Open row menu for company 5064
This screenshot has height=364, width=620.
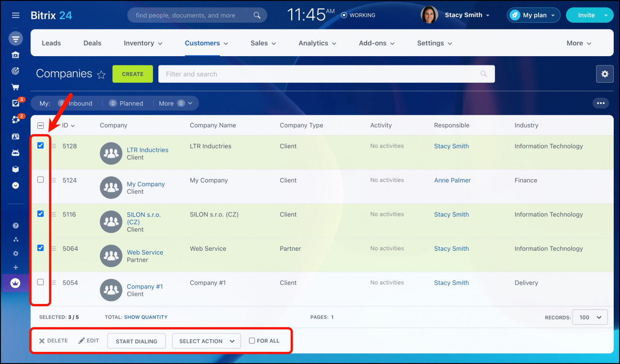[x=54, y=248]
